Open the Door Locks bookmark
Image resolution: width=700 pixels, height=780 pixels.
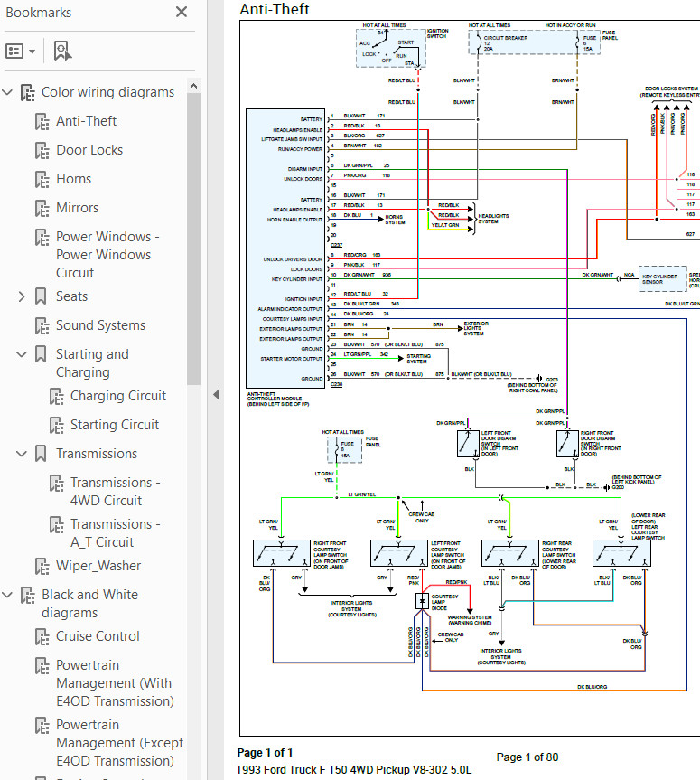(x=89, y=150)
